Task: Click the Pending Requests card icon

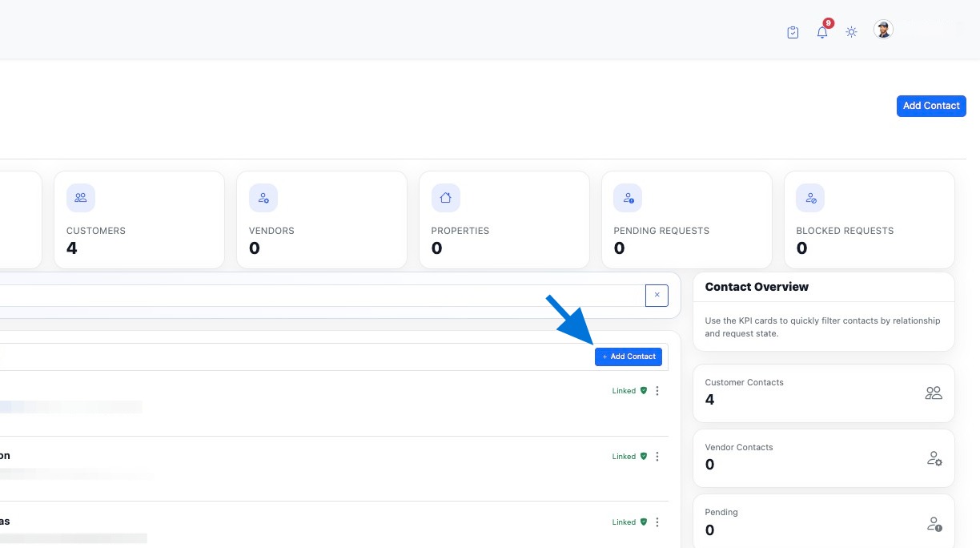Action: [629, 198]
